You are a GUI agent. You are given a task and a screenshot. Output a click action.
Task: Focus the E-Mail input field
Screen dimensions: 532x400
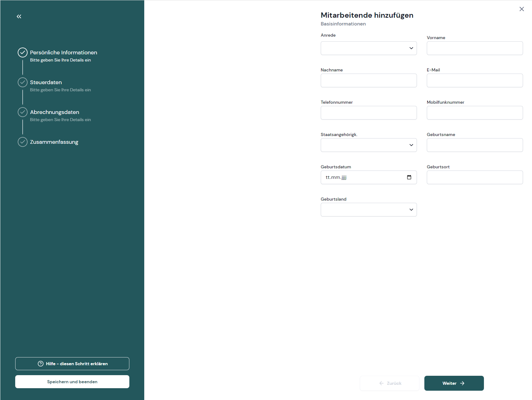tap(475, 80)
